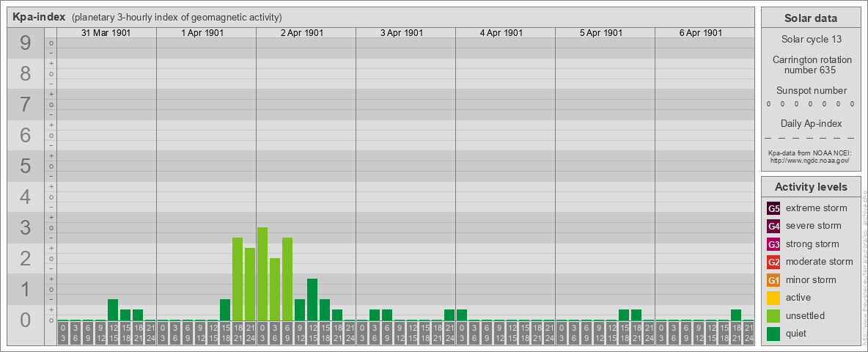Viewport: 868px width, 352px height.
Task: Click the 4 Apr 0-3h quiet bar
Action: tap(462, 315)
